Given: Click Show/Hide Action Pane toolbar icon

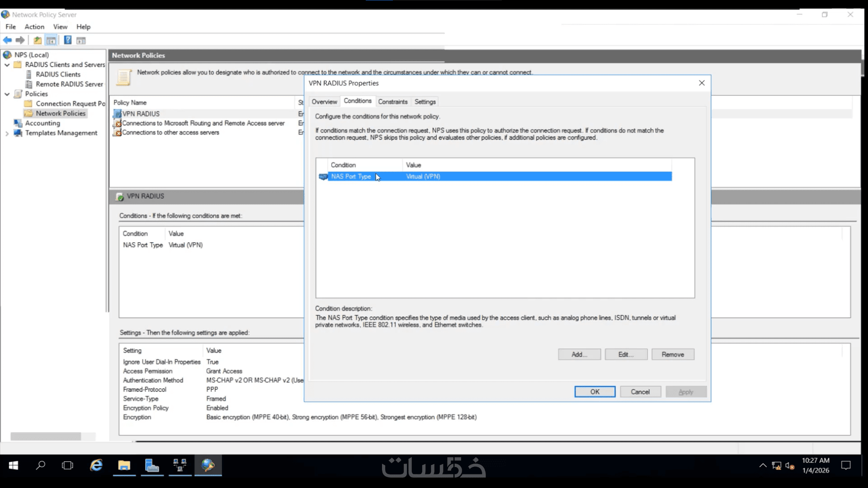Looking at the screenshot, I should (81, 41).
